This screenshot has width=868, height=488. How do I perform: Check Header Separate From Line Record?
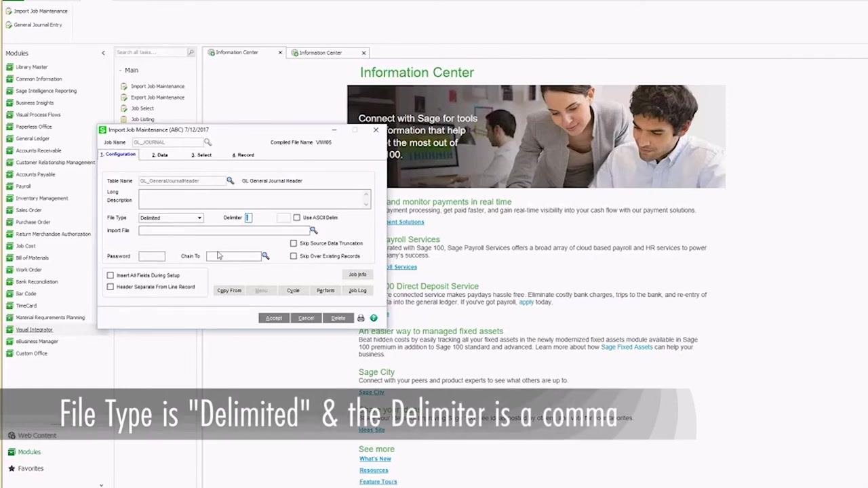click(111, 287)
